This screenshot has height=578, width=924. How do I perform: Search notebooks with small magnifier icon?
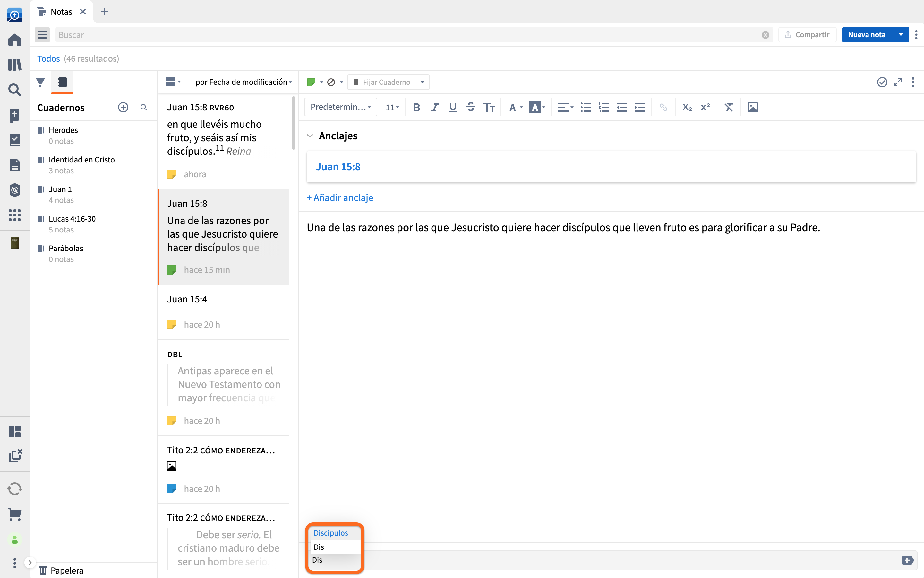(143, 108)
